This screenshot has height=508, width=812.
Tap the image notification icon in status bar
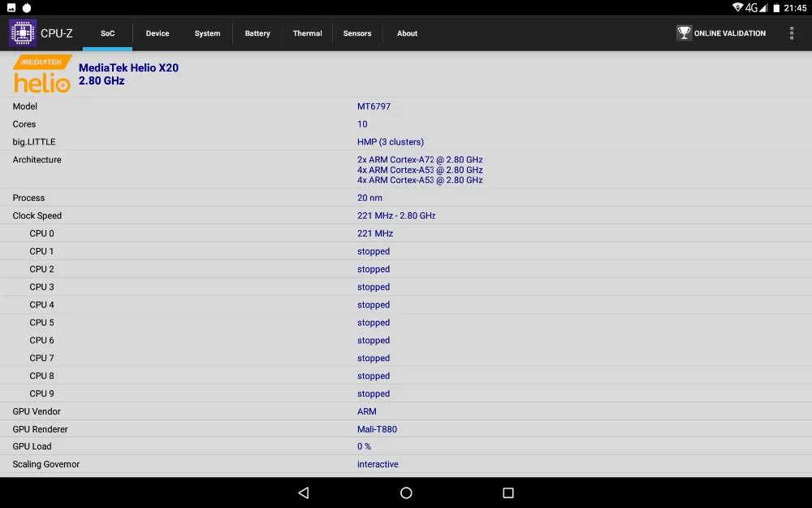(11, 8)
